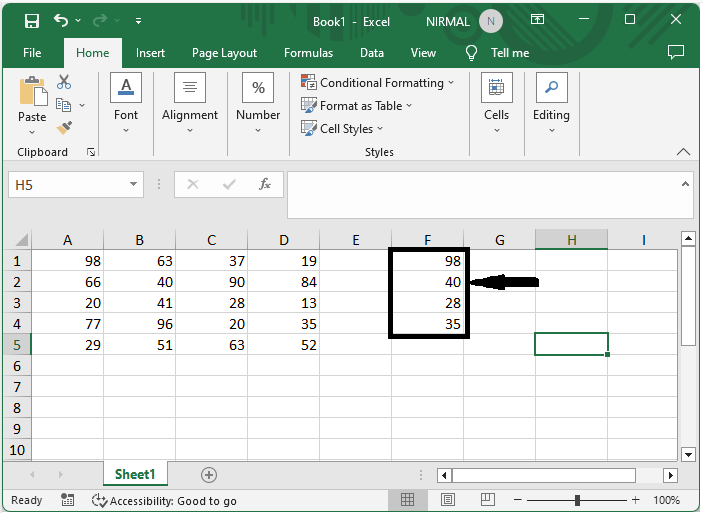
Task: Select cell D2 containing 84
Action: pos(283,282)
